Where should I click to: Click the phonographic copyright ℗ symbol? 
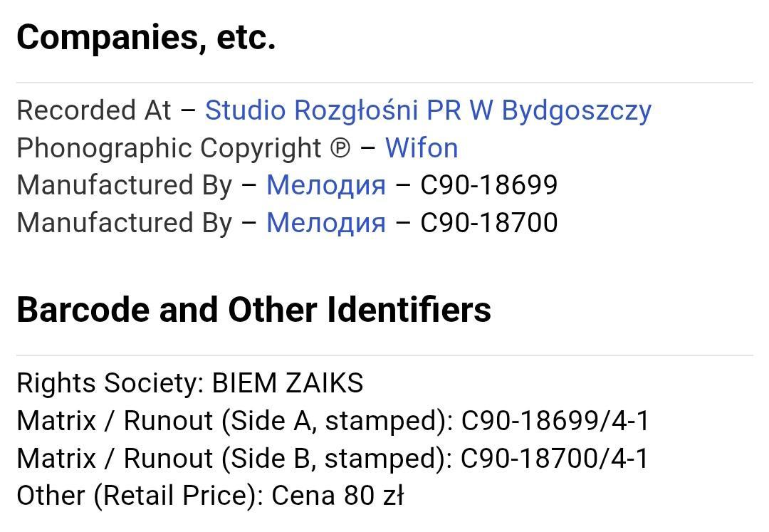[340, 148]
